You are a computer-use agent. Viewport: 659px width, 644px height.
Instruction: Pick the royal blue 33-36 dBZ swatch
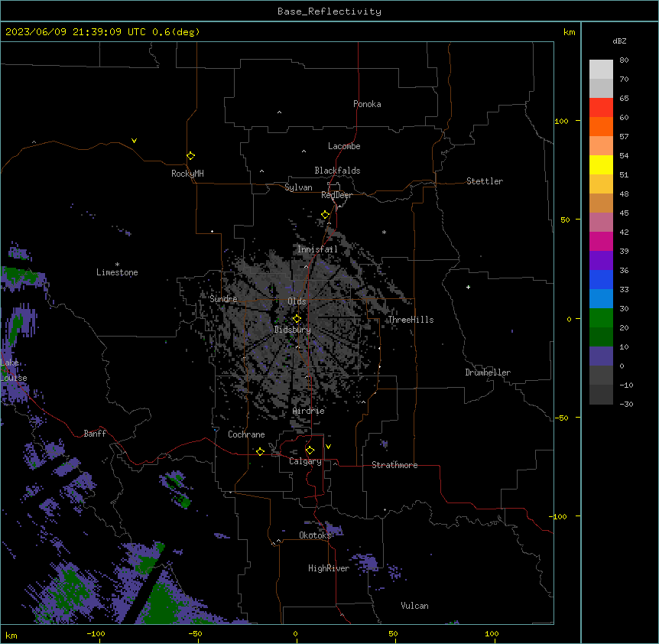(601, 279)
